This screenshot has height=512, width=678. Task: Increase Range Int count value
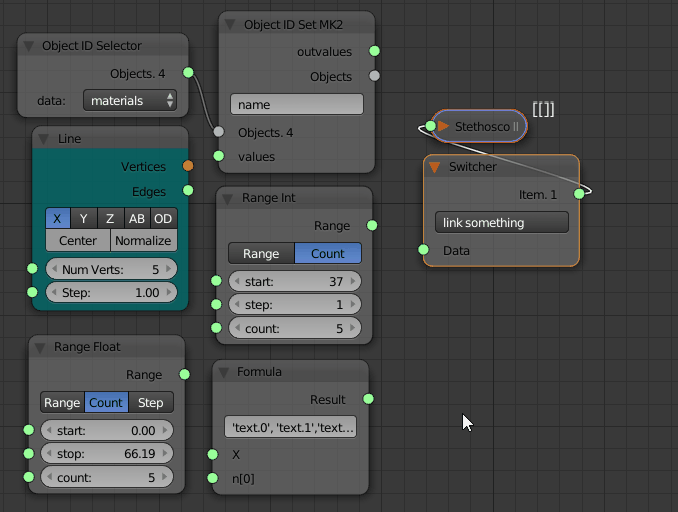coord(353,328)
